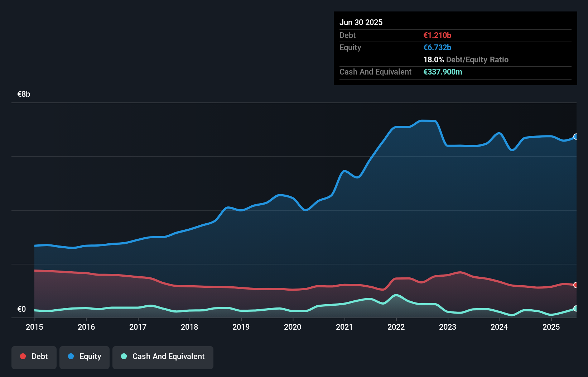Click the €8b axis label
The image size is (588, 377).
[24, 94]
